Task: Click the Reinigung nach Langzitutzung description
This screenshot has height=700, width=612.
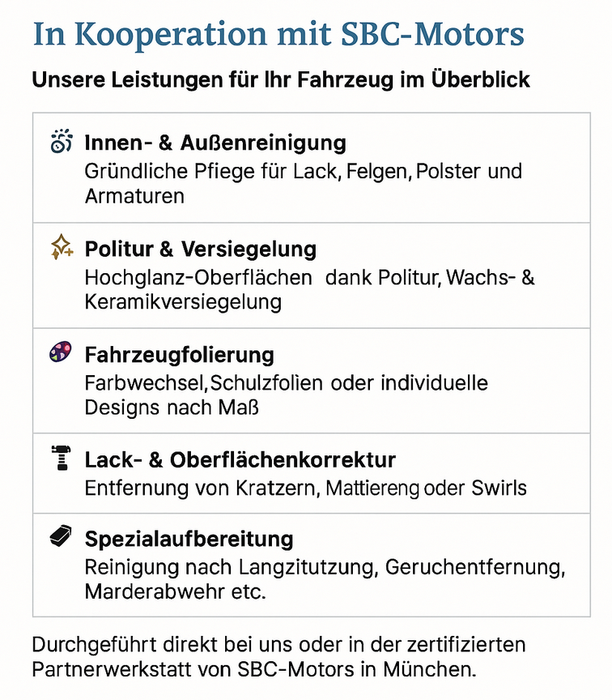Action: coord(325,567)
